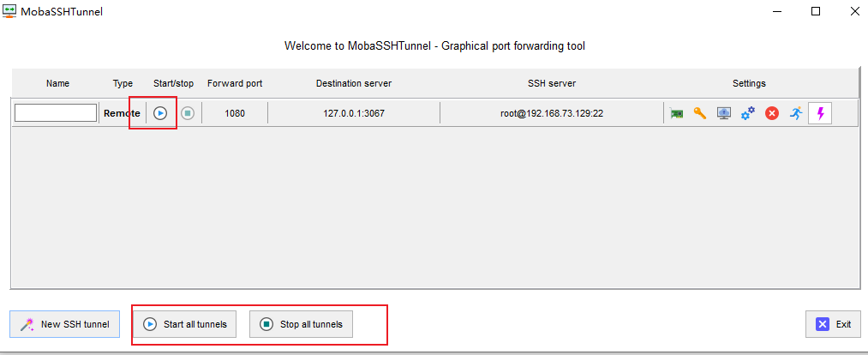Select the destination server 127.0.0.1:3067 cell
Viewport: 868px width, 355px height.
point(354,113)
